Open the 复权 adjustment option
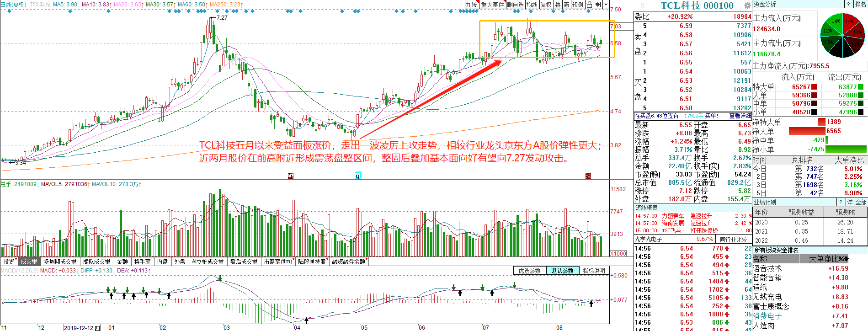 pos(546,5)
